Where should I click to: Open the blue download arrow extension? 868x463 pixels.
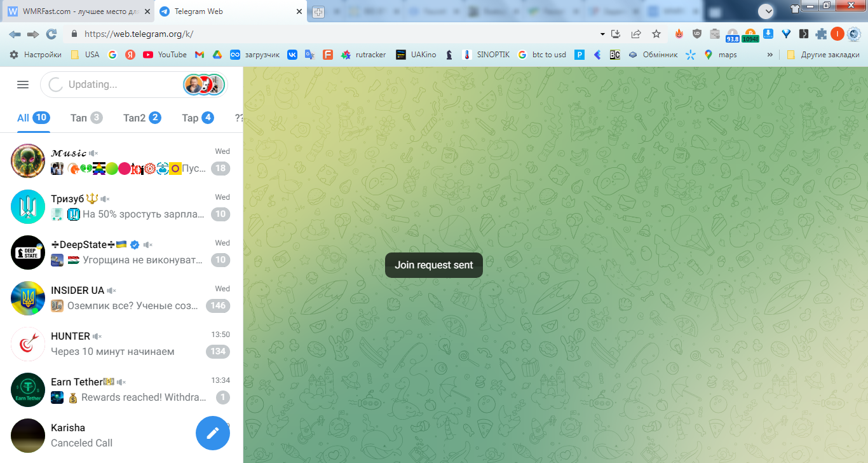click(768, 34)
